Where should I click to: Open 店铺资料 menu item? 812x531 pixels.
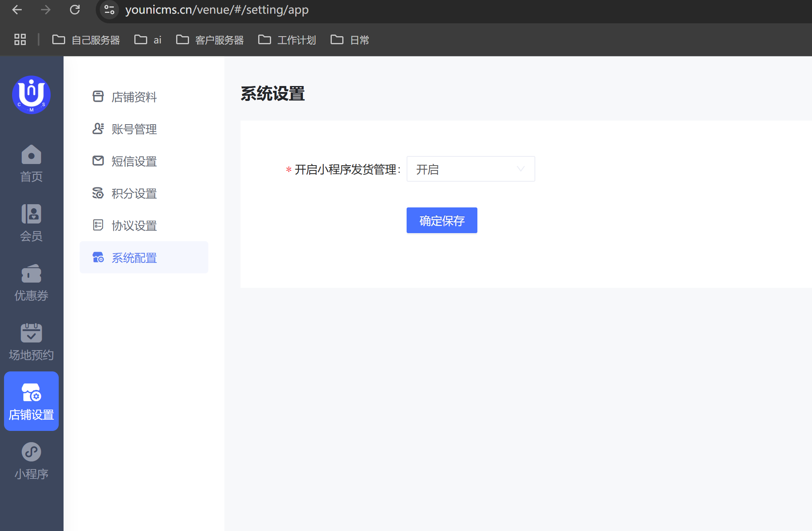click(x=144, y=96)
